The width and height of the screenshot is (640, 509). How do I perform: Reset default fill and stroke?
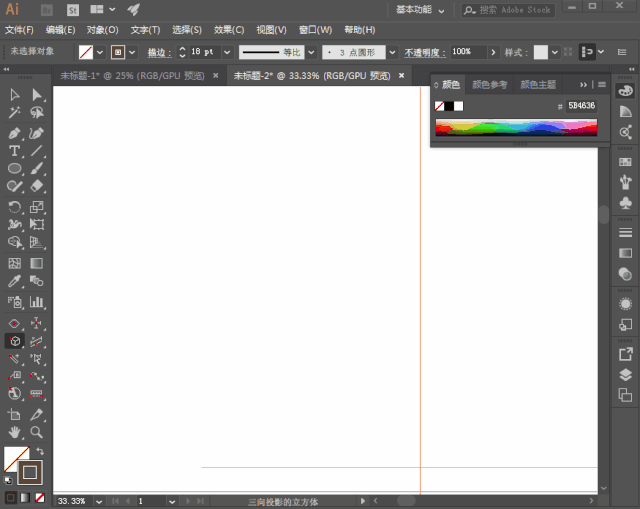[x=8, y=481]
